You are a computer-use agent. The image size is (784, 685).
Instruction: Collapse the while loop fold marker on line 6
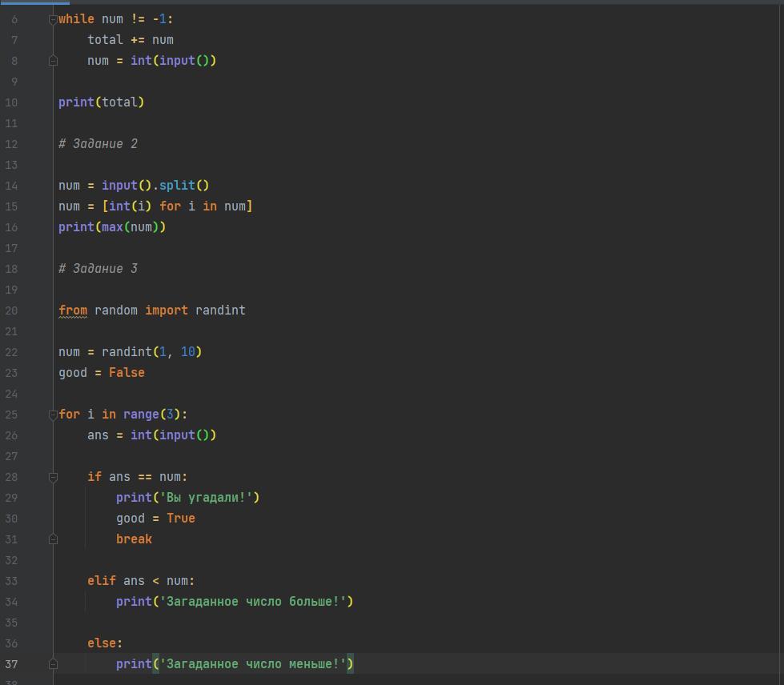[53, 19]
